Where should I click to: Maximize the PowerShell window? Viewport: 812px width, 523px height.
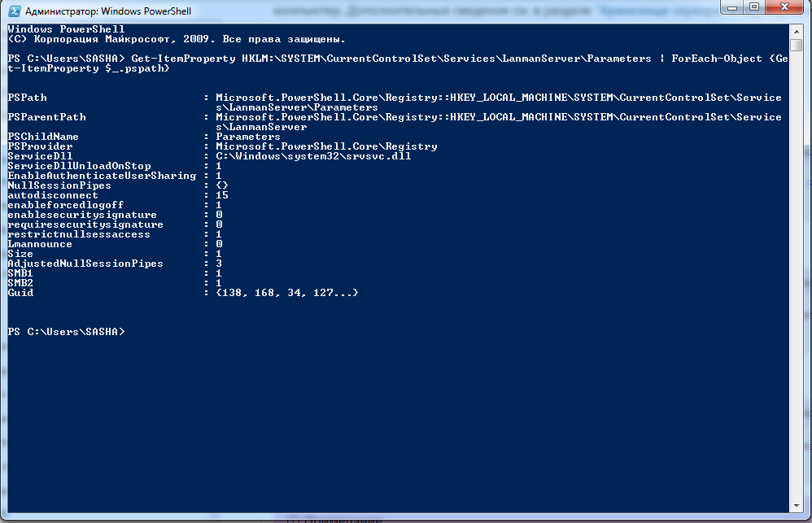click(x=754, y=7)
